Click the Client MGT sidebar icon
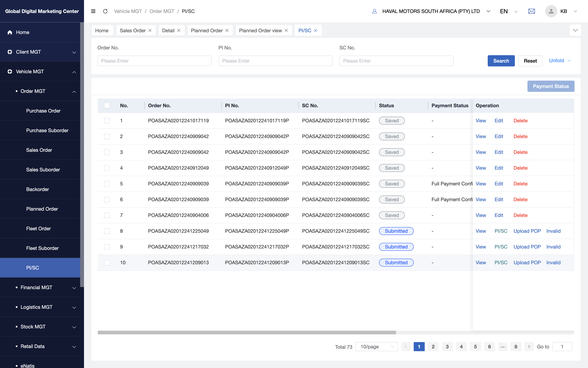 [10, 52]
